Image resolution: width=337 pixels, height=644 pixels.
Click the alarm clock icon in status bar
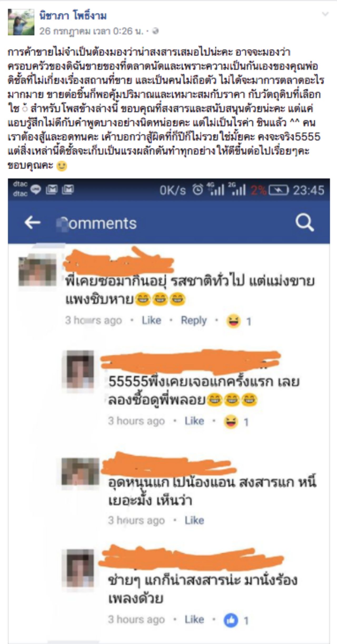tap(198, 190)
